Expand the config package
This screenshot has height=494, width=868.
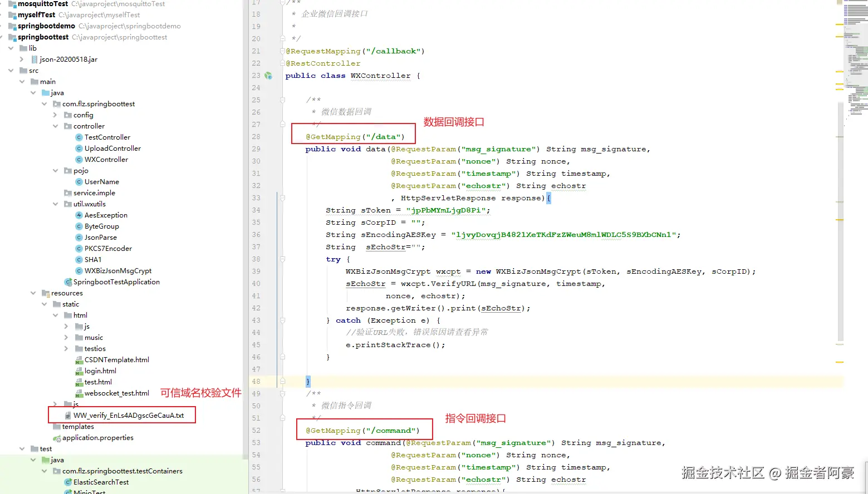tap(55, 115)
